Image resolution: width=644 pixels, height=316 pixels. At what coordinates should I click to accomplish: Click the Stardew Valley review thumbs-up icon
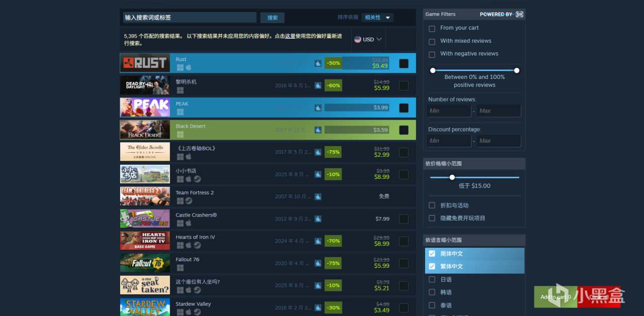click(318, 307)
